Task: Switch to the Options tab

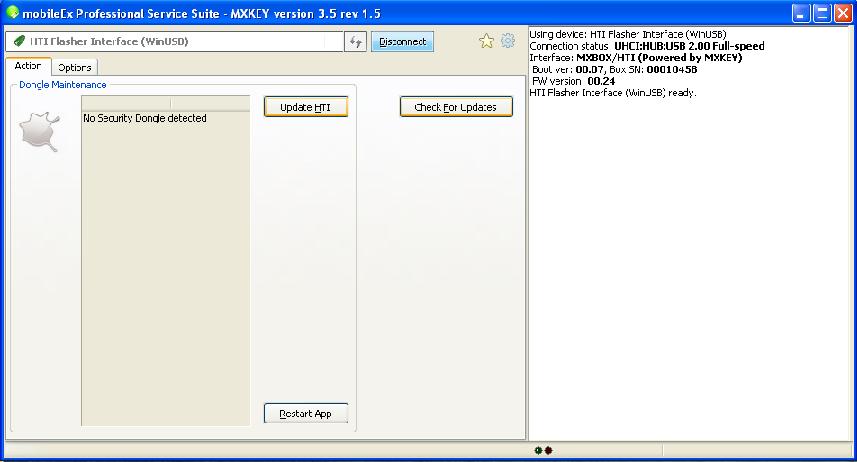Action: tap(74, 67)
